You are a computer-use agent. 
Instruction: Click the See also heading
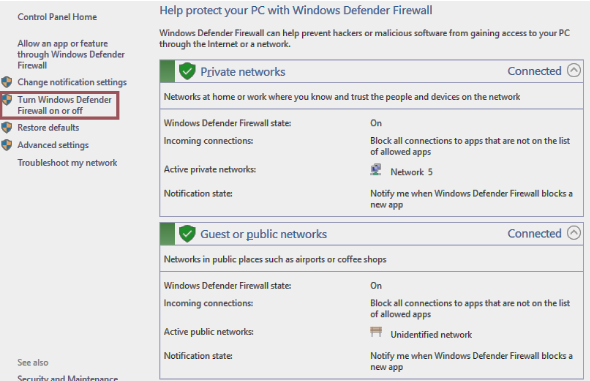[x=33, y=363]
